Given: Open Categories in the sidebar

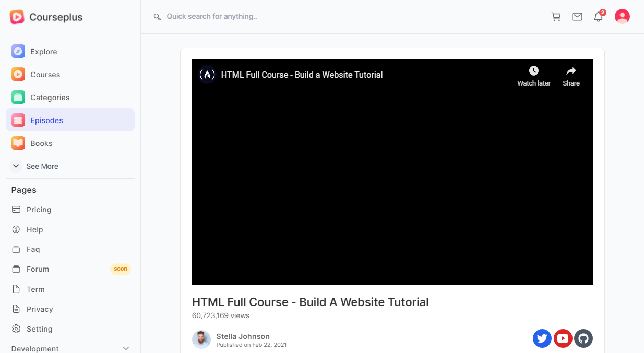Looking at the screenshot, I should [x=50, y=98].
